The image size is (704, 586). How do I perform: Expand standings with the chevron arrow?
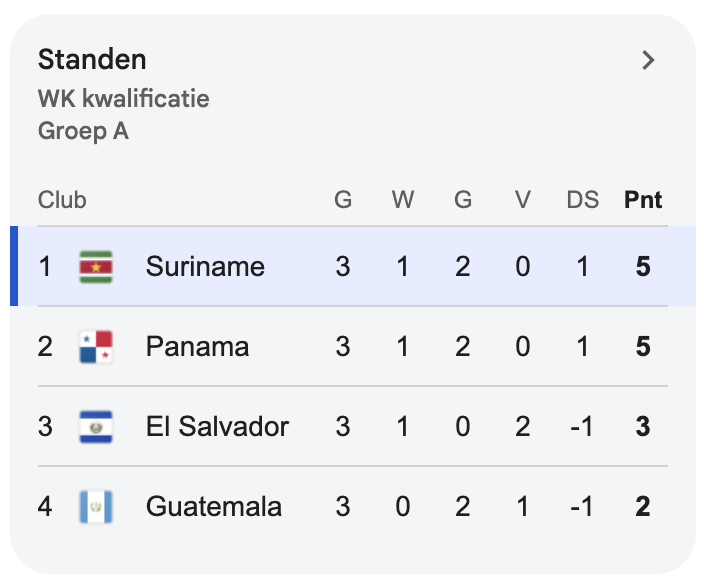648,60
